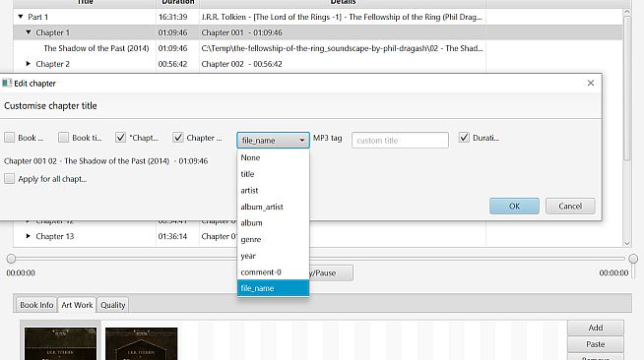The image size is (644, 360).
Task: Switch to the Book Info tab
Action: click(x=36, y=305)
